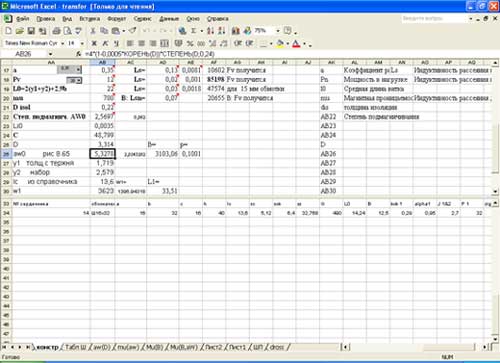This screenshot has width=500, height=363.
Task: Switch to the Табл Ш sheet tab
Action: (75, 347)
